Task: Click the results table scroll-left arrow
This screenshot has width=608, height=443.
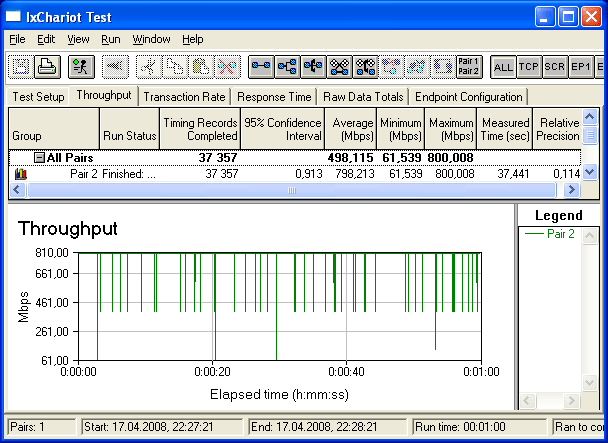Action: (17, 190)
